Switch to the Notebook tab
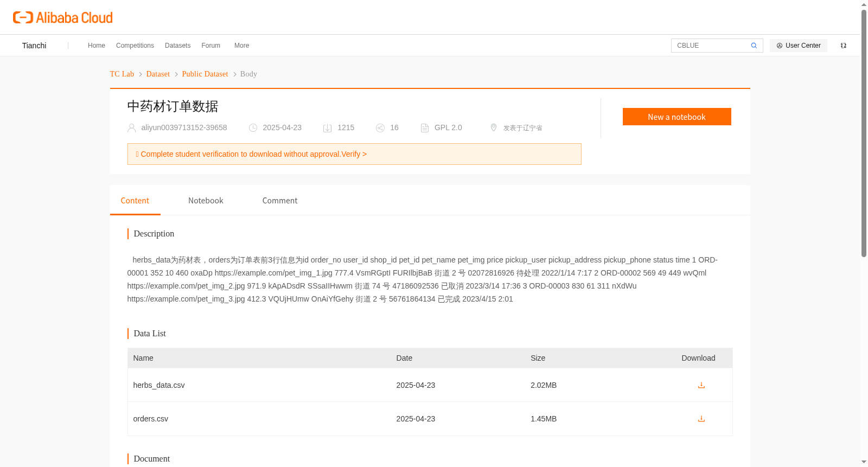The height and width of the screenshot is (467, 868). 206,201
